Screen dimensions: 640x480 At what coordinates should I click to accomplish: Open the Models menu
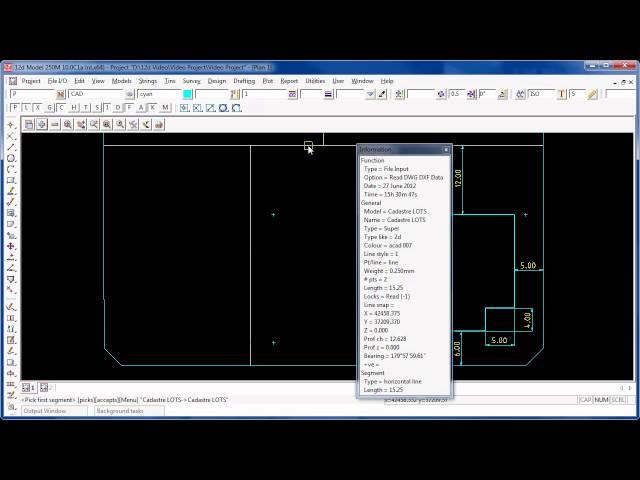(x=122, y=81)
